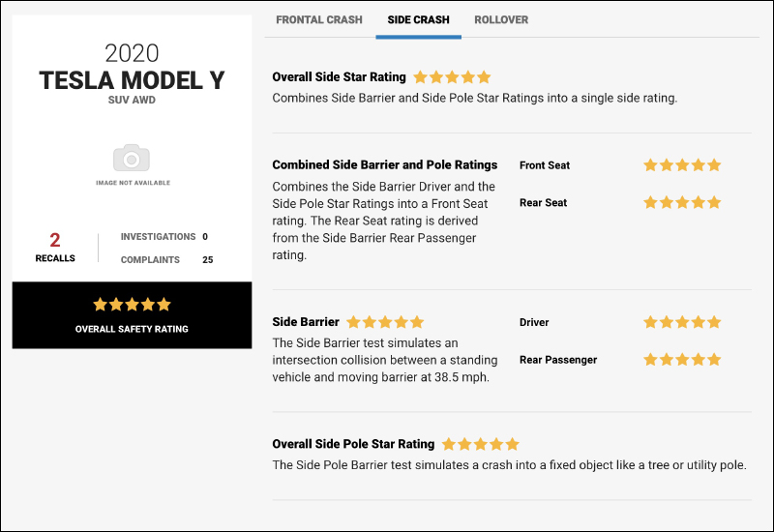This screenshot has width=774, height=532.
Task: Select the Side Crash tab
Action: click(x=418, y=19)
